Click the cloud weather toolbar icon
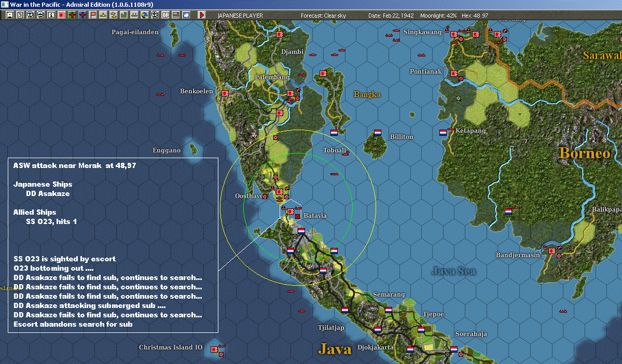622x364 pixels. coord(186,15)
